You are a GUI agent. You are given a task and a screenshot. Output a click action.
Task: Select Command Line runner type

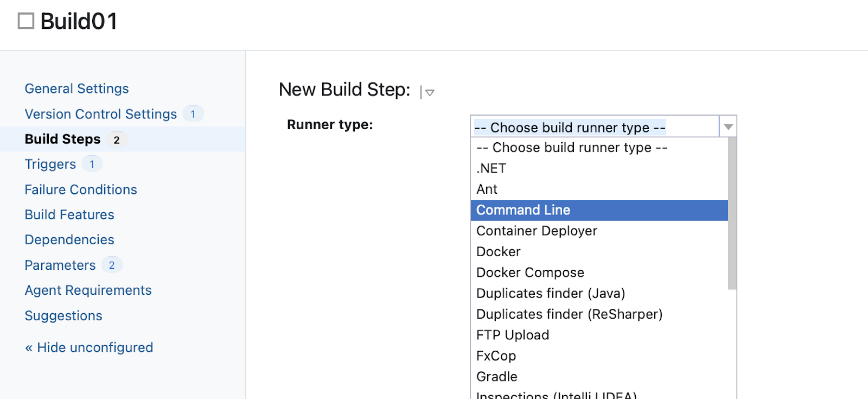click(523, 210)
